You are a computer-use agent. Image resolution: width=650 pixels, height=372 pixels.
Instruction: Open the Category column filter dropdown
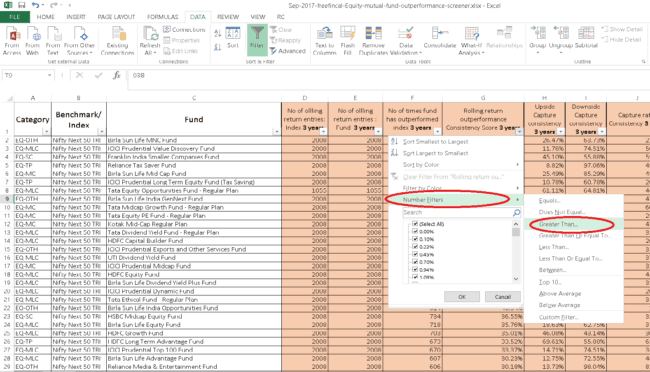46,131
